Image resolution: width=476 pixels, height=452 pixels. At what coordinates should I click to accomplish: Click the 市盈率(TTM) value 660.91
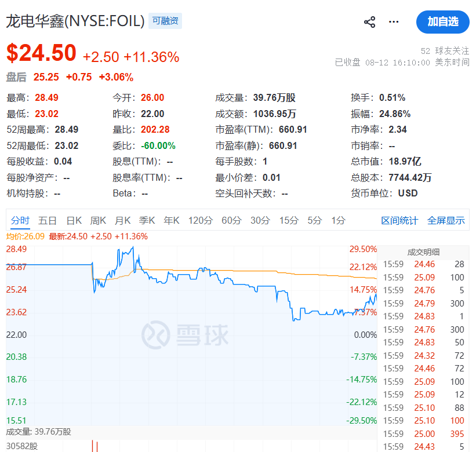[293, 130]
